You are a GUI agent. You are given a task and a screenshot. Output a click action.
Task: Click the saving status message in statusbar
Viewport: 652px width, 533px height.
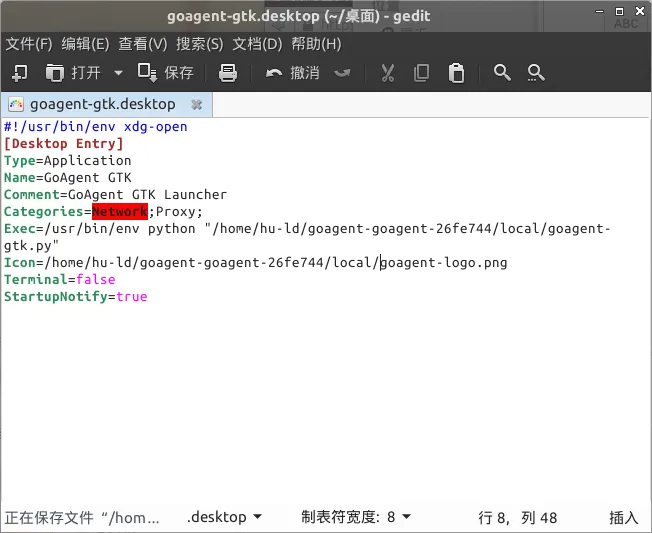82,518
